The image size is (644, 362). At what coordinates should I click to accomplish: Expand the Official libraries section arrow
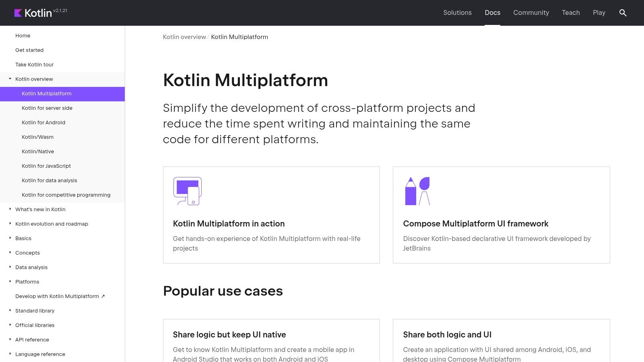point(10,325)
